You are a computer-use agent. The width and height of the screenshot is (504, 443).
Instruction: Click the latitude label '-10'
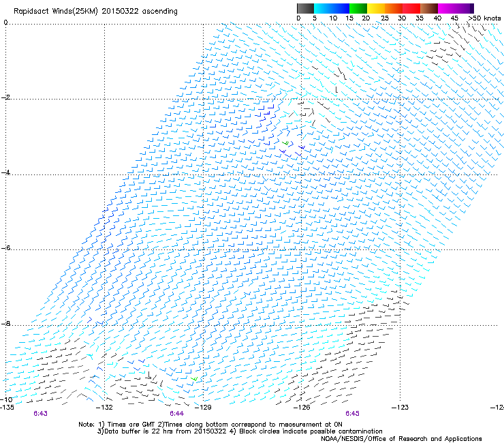coord(7,399)
